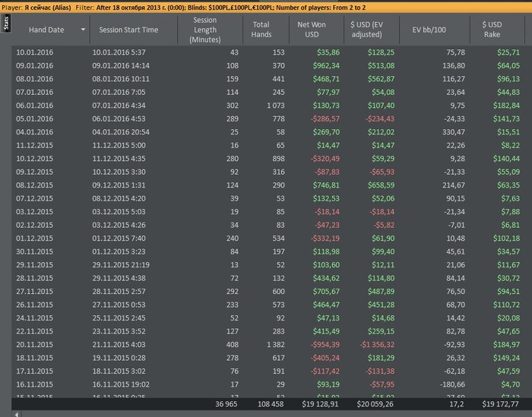Sort by Net Won USD header
The width and height of the screenshot is (532, 417).
click(312, 30)
